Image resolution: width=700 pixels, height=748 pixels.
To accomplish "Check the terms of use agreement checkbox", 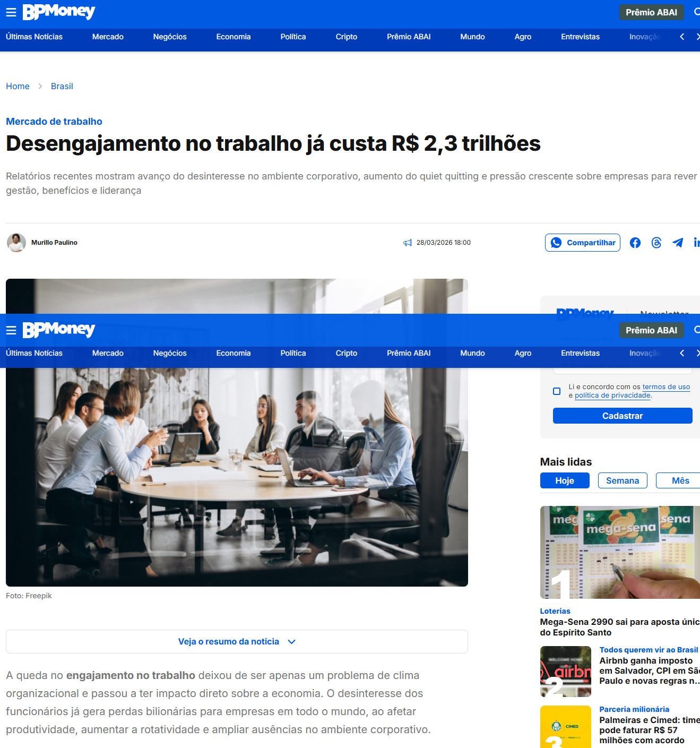I will pyautogui.click(x=557, y=391).
